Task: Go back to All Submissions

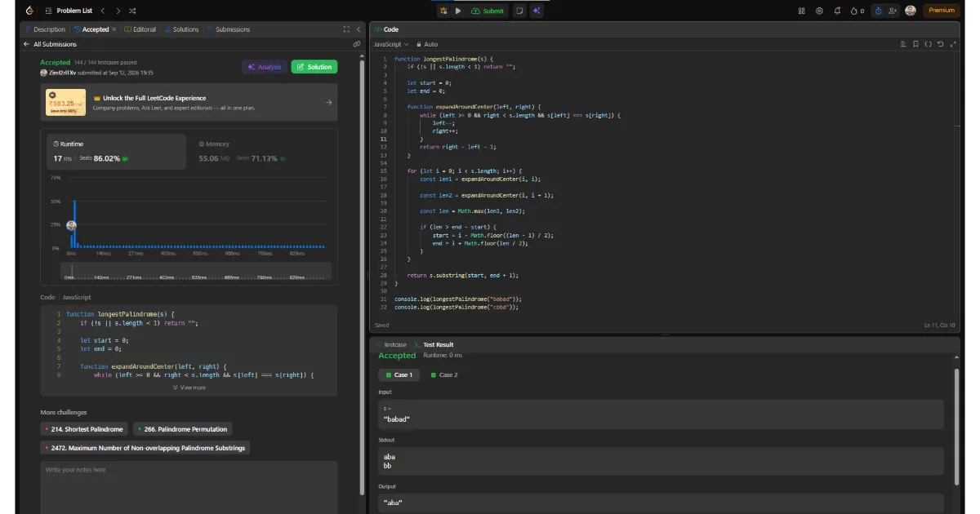Action: click(50, 44)
